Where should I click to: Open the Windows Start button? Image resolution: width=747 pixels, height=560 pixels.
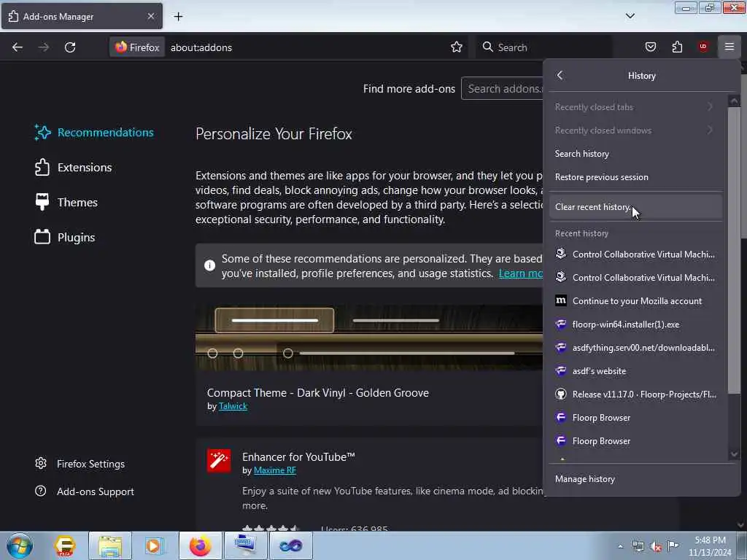point(20,545)
